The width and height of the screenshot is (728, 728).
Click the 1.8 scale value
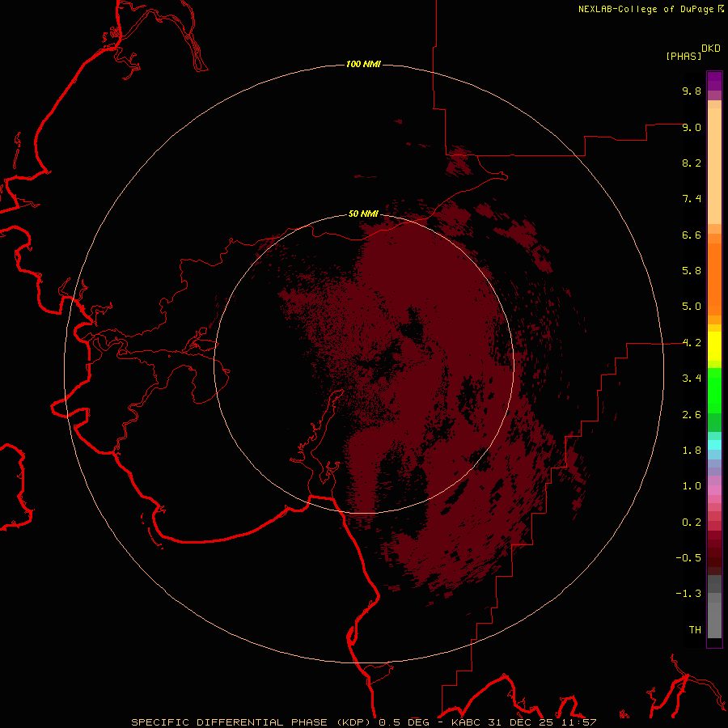click(692, 451)
